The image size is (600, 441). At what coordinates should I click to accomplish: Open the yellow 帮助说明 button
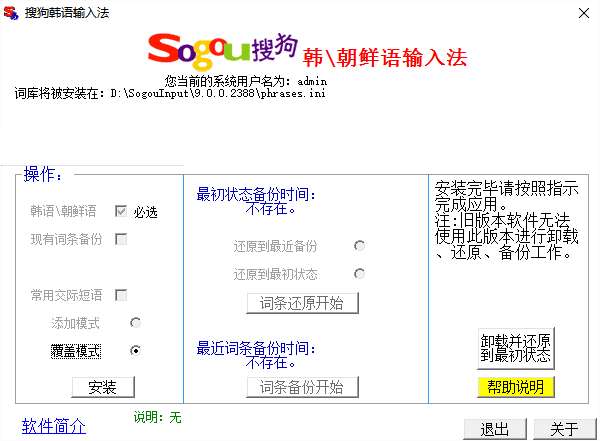coord(515,387)
